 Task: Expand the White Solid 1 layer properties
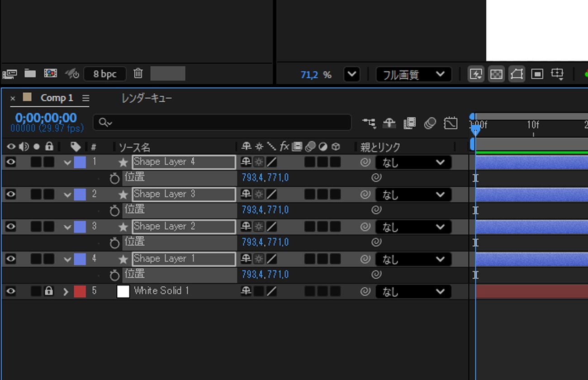(x=66, y=291)
